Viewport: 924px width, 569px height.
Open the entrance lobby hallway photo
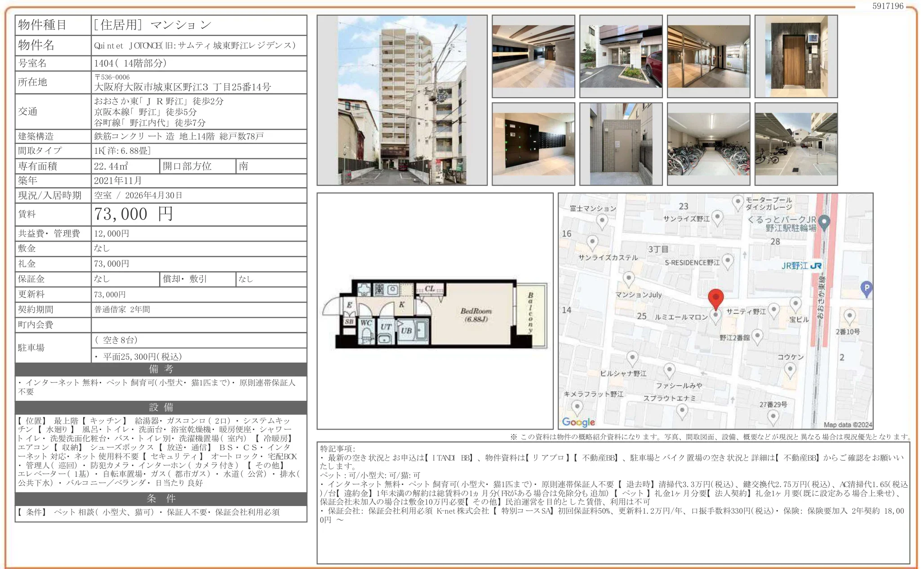click(x=533, y=56)
